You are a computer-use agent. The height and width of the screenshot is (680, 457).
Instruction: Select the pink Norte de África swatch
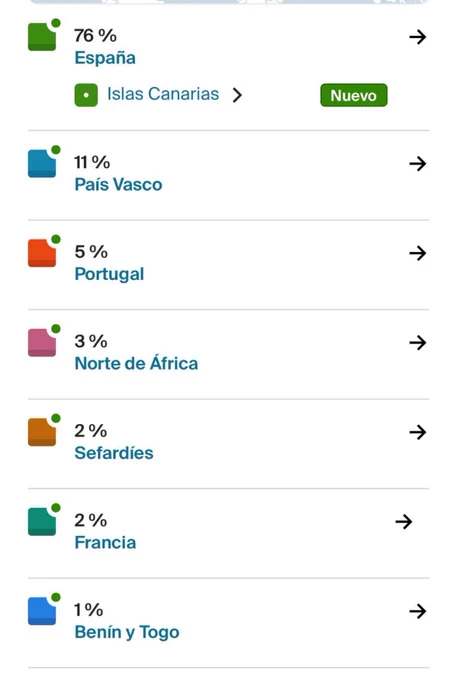pyautogui.click(x=42, y=343)
